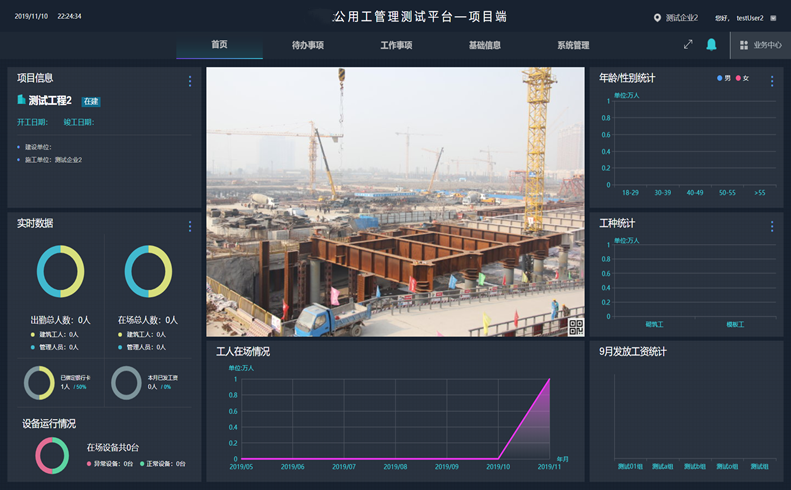
Task: Click the location pin icon beside 测试企业2
Action: (x=657, y=17)
